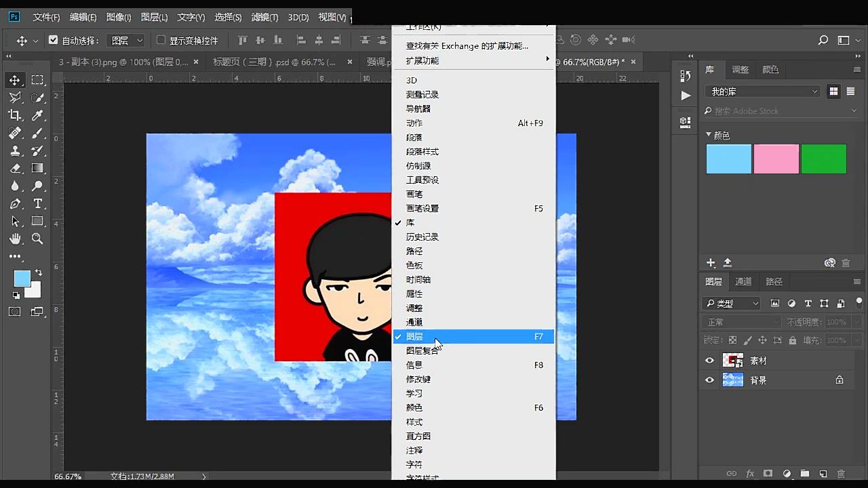This screenshot has width=868, height=488.
Task: Switch to the 通道 tab
Action: coord(743,281)
